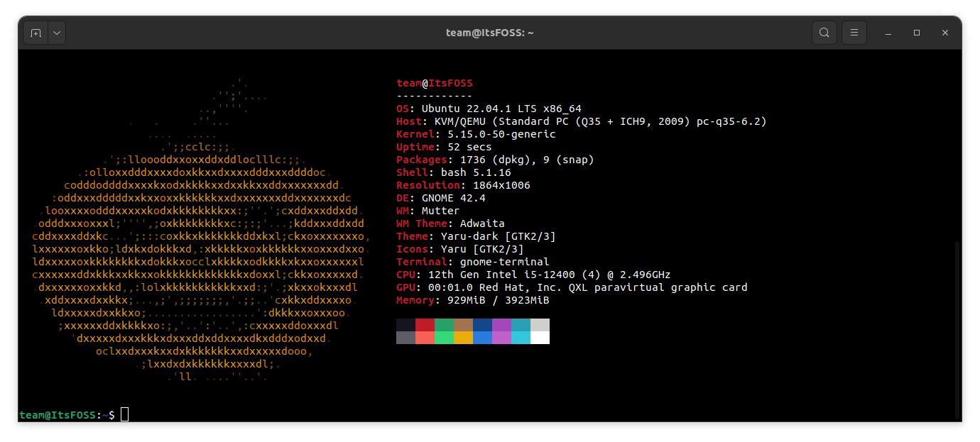Click the orange color swatch
Screen dimensions: 980x442
[x=464, y=331]
